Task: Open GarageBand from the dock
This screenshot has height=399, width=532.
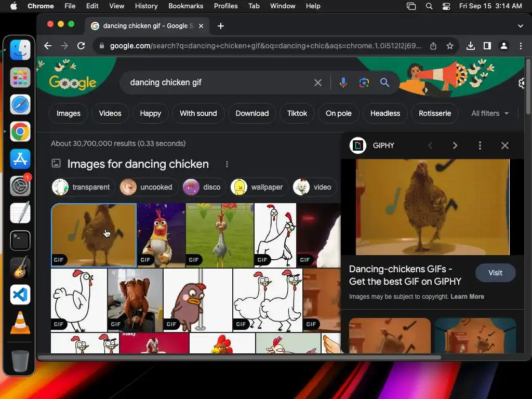Action: [x=20, y=268]
